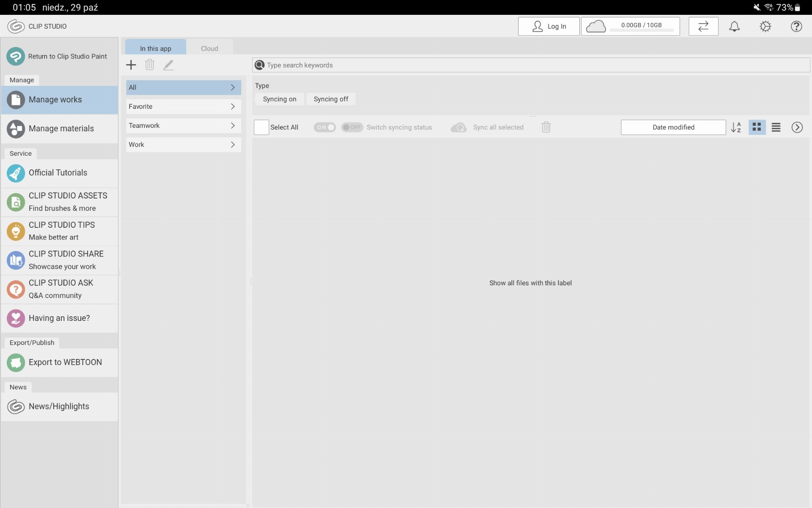Image resolution: width=812 pixels, height=508 pixels.
Task: Click the add new label plus icon
Action: click(131, 65)
